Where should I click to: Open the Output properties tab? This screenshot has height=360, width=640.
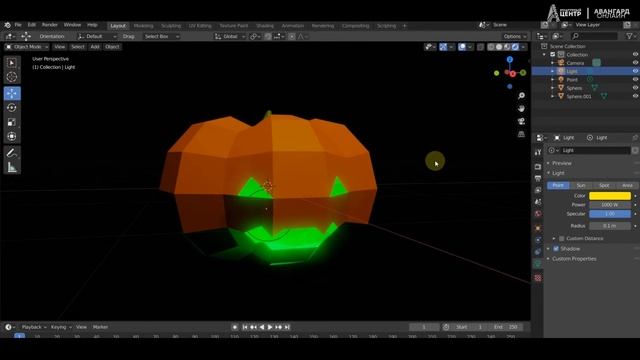click(x=538, y=178)
